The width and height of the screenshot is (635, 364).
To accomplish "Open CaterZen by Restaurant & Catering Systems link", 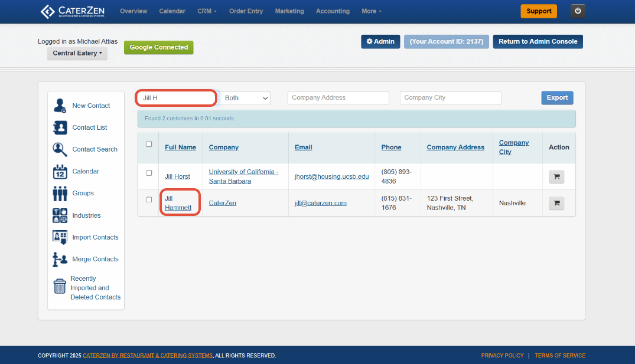I will pyautogui.click(x=148, y=356).
